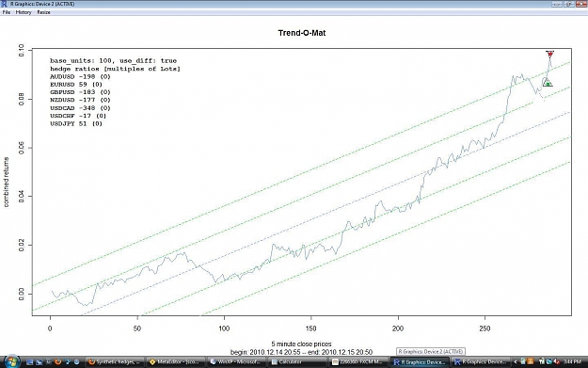The width and height of the screenshot is (588, 368).
Task: Click the USDJPY 51 hedge ratio line
Action: 76,124
